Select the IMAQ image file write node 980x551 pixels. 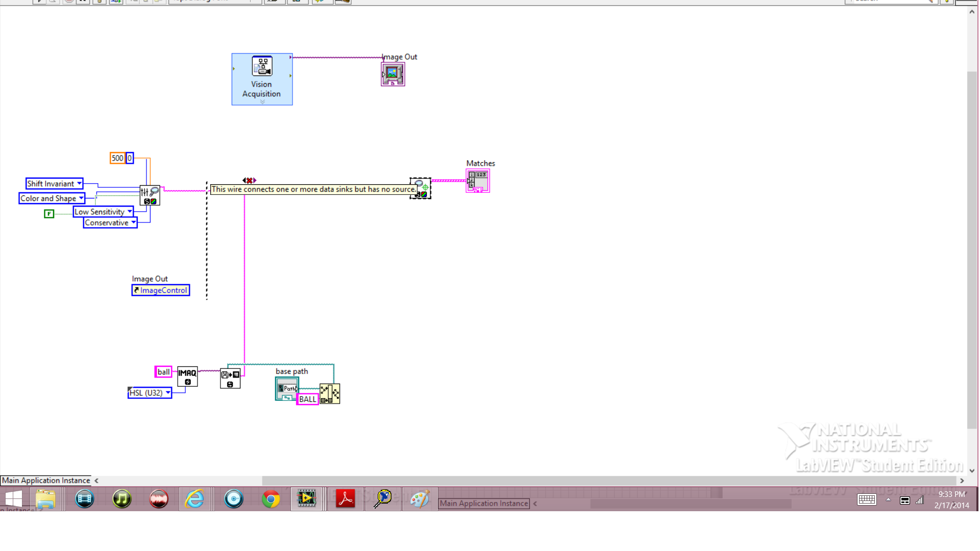tap(230, 378)
